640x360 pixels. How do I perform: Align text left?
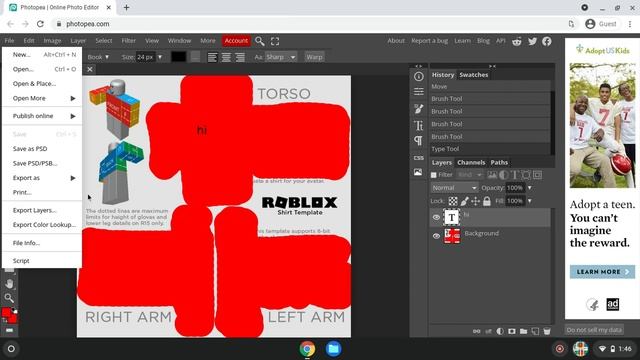coord(212,57)
